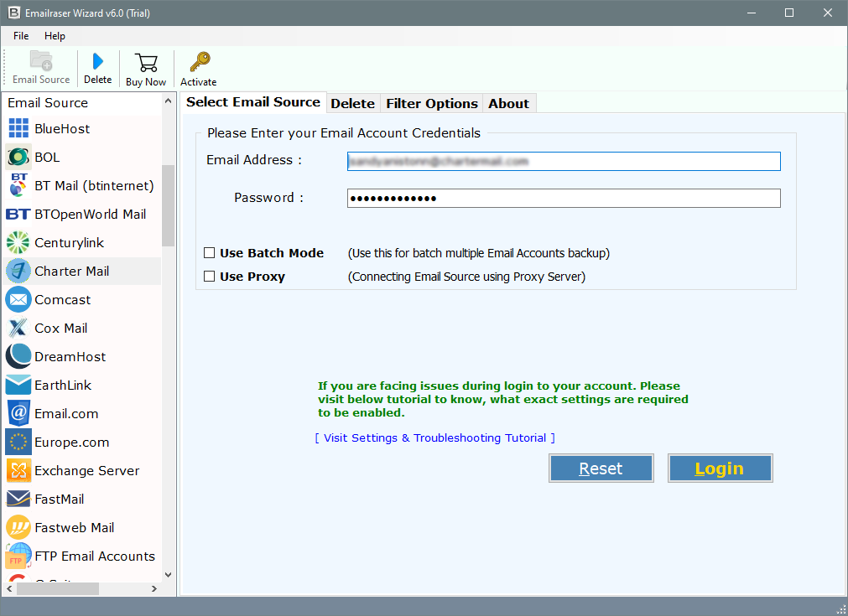The width and height of the screenshot is (848, 616).
Task: Choose the BT Mail (btinternet) icon
Action: point(18,185)
